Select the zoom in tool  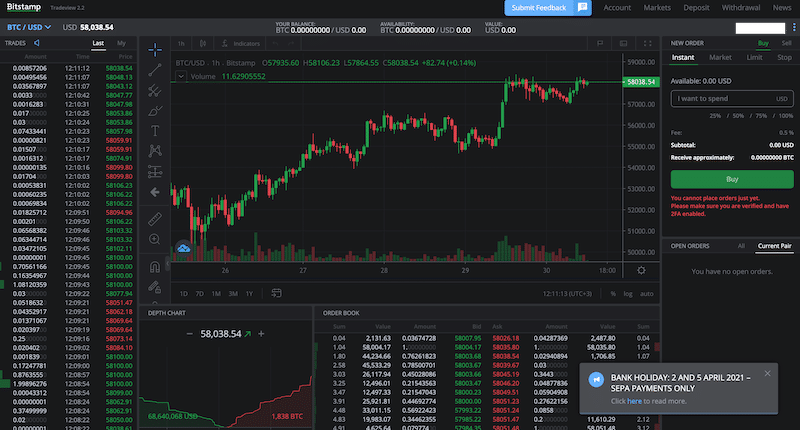(155, 239)
